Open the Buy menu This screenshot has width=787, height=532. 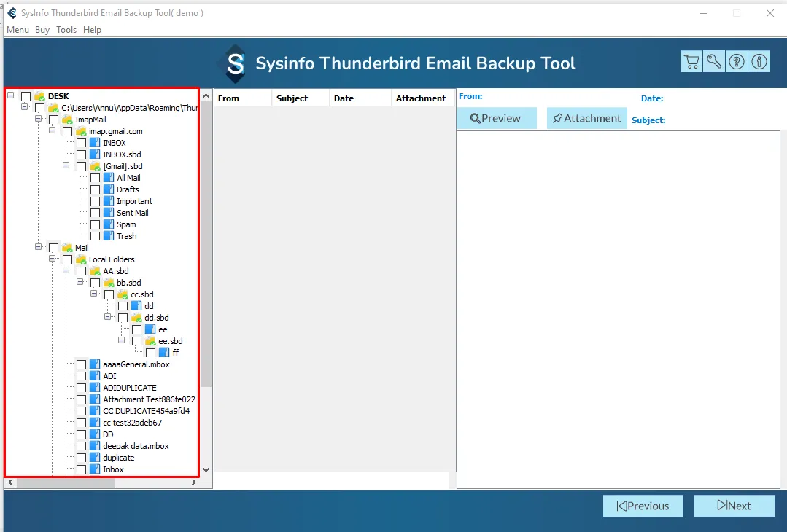click(x=42, y=30)
